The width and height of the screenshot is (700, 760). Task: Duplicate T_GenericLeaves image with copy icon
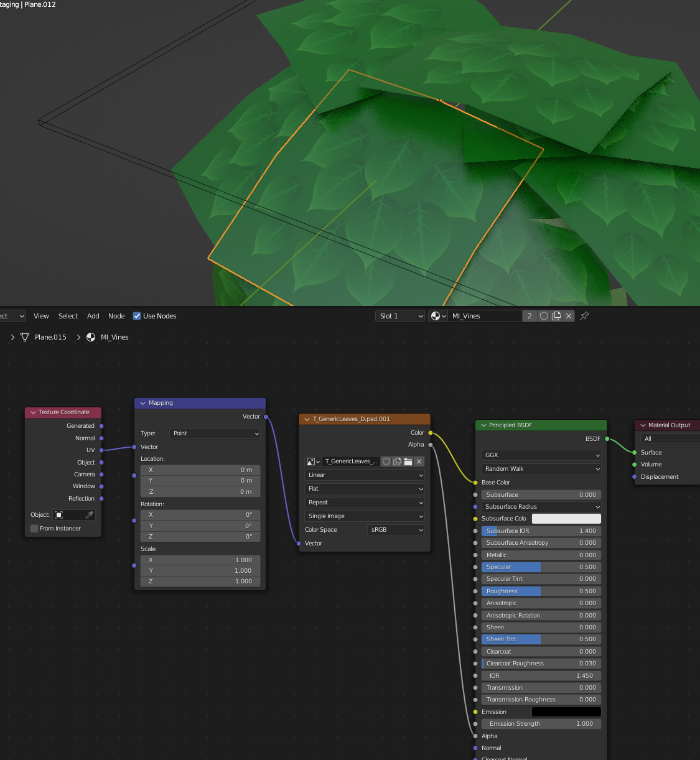397,461
